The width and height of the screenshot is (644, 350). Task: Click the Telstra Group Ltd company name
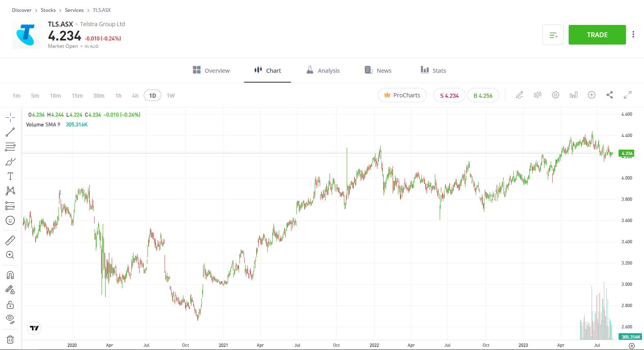102,24
